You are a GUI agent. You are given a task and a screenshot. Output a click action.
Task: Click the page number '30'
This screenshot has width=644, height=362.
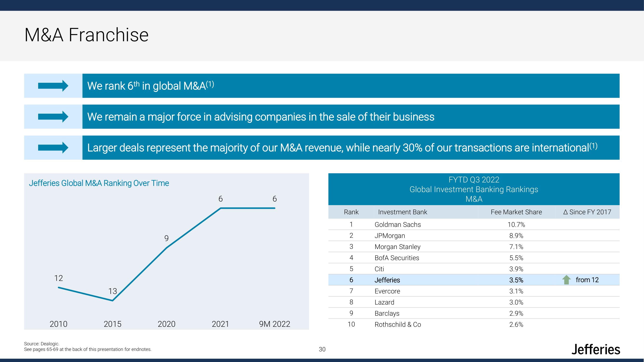click(x=322, y=349)
